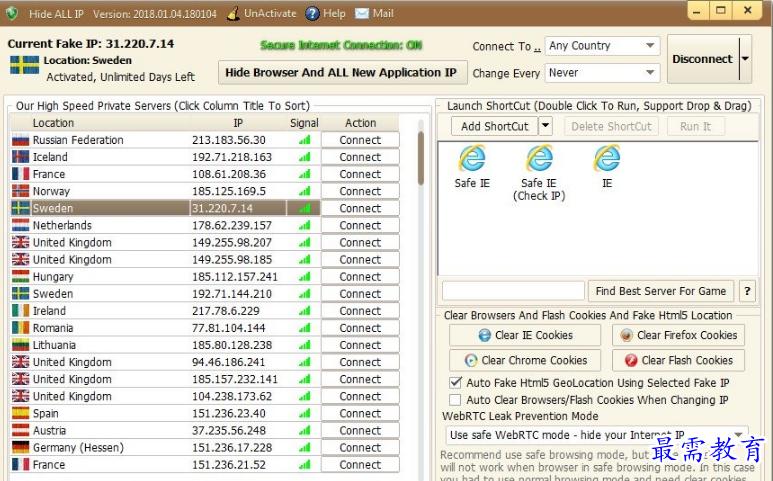
Task: Open Help from the question mark icon
Action: pos(312,13)
